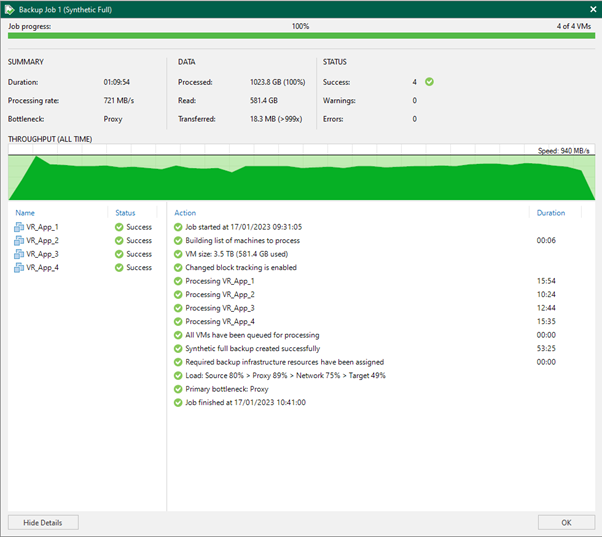Click the VR_App_2 VM icon
This screenshot has height=537, width=602.
pos(19,240)
